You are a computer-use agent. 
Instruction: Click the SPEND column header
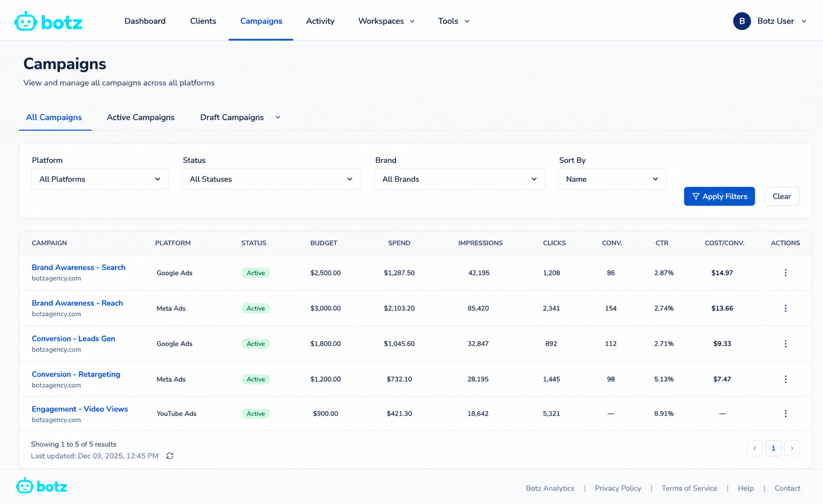click(x=399, y=243)
